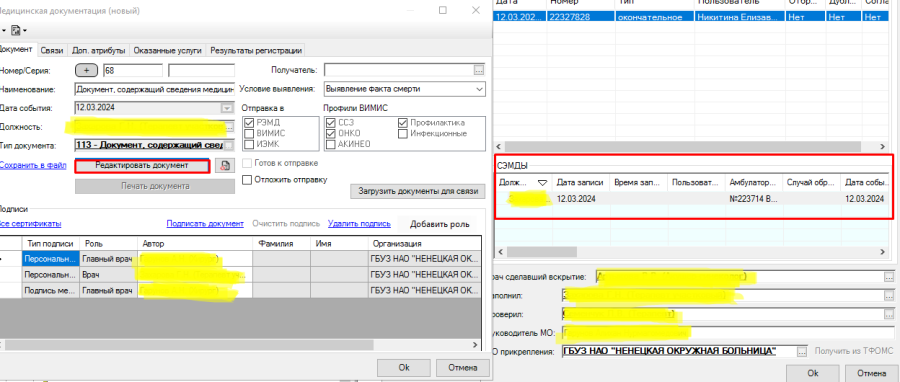
Task: Click the Получить из ТФОМС button
Action: (x=854, y=351)
